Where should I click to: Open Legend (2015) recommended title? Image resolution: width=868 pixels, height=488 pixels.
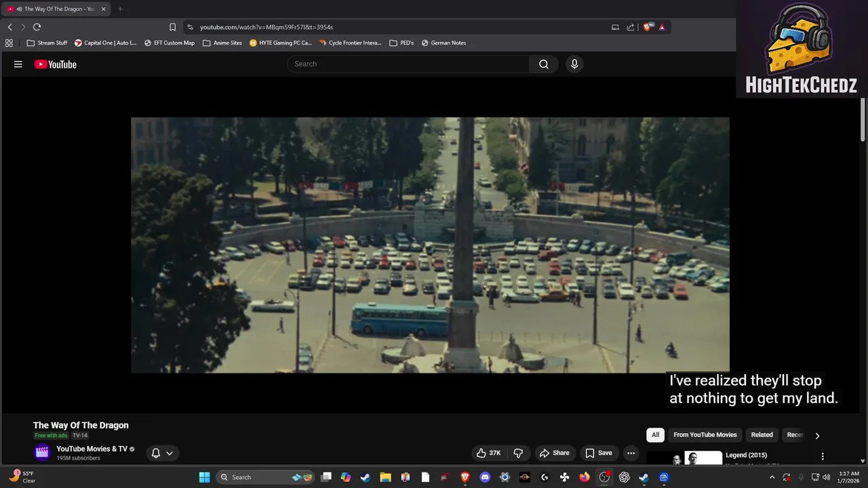pyautogui.click(x=746, y=455)
